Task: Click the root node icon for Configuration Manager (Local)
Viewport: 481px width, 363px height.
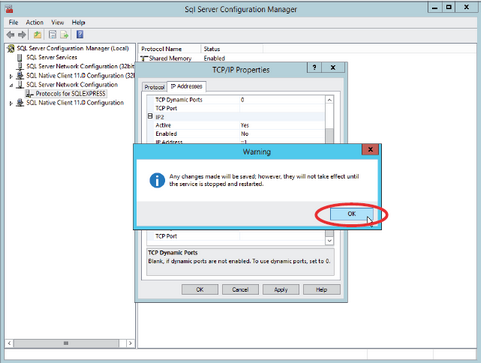Action: click(11, 48)
